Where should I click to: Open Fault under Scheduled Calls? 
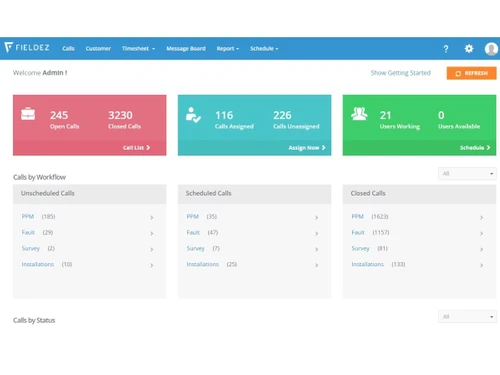pos(193,233)
